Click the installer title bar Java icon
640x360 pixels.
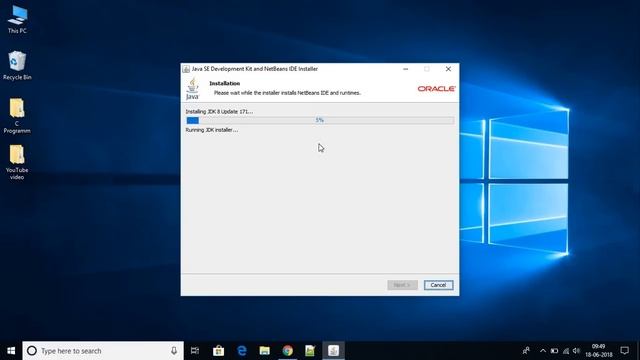[x=186, y=69]
